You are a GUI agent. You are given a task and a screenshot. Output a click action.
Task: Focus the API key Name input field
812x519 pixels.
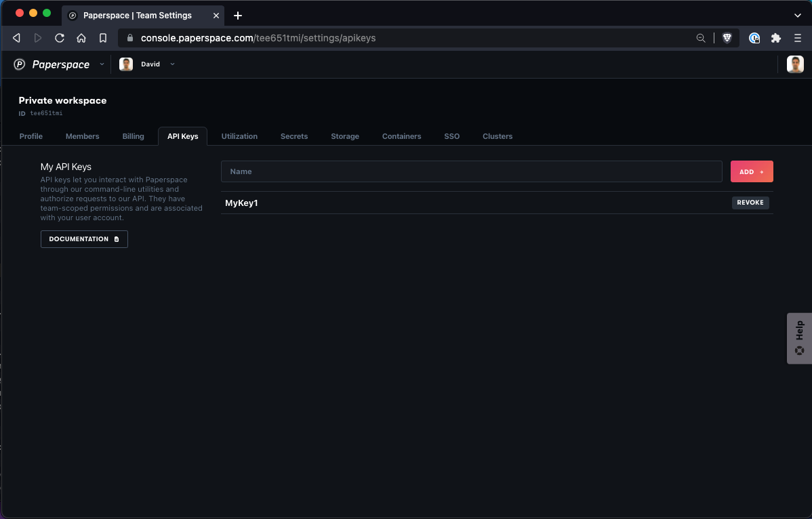coord(471,171)
